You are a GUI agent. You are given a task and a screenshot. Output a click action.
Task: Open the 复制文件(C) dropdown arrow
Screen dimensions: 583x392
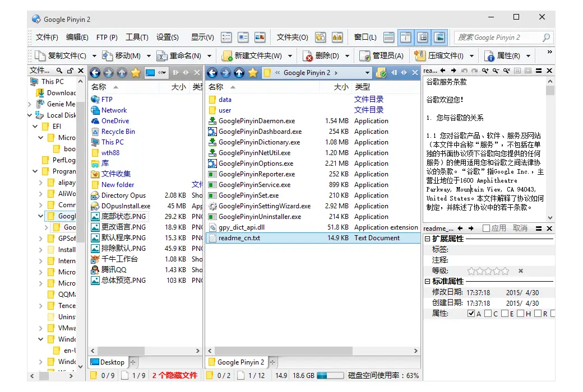tap(94, 56)
